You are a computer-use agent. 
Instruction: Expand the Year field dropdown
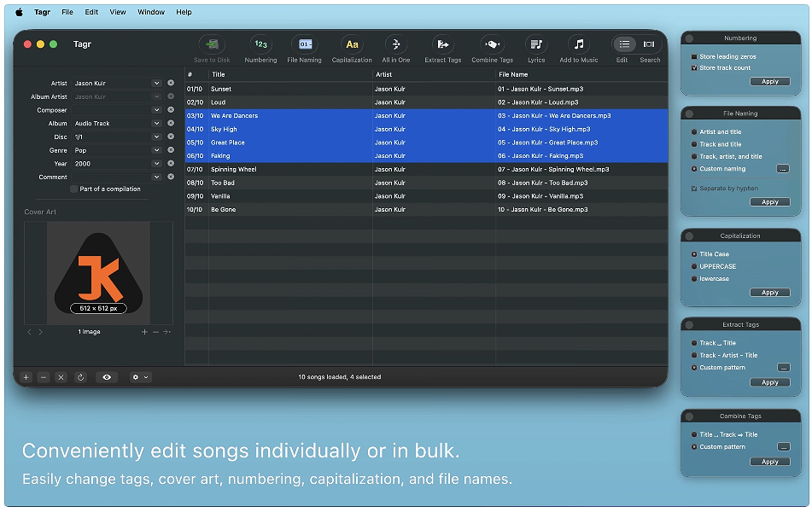[156, 164]
